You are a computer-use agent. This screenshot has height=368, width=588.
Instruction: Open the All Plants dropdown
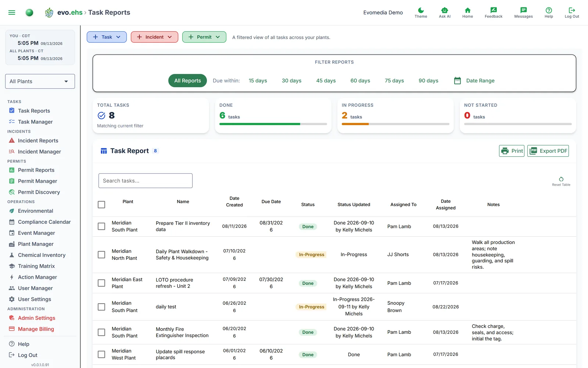(40, 81)
